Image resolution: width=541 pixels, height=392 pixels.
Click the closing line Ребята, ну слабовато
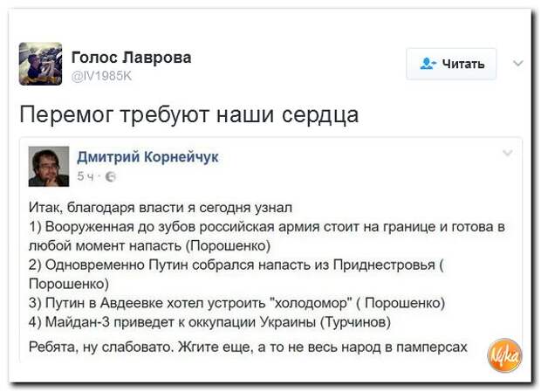coord(248,347)
